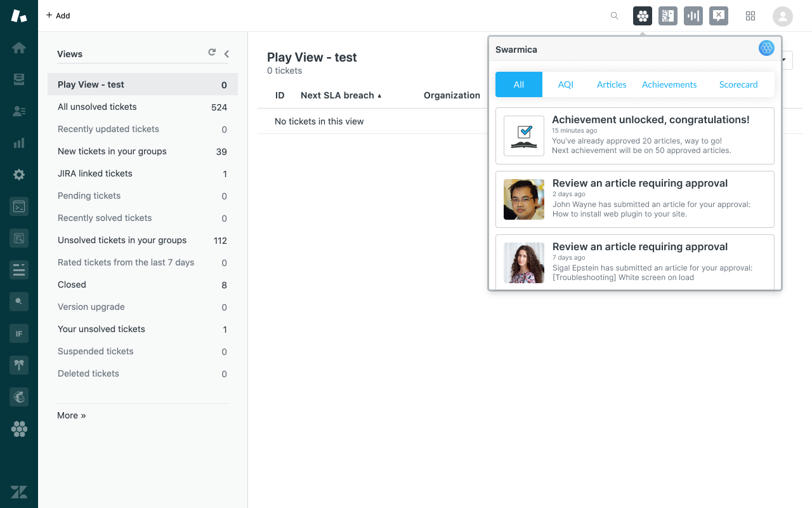Open the Play View - test view
The height and width of the screenshot is (508, 812).
143,84
